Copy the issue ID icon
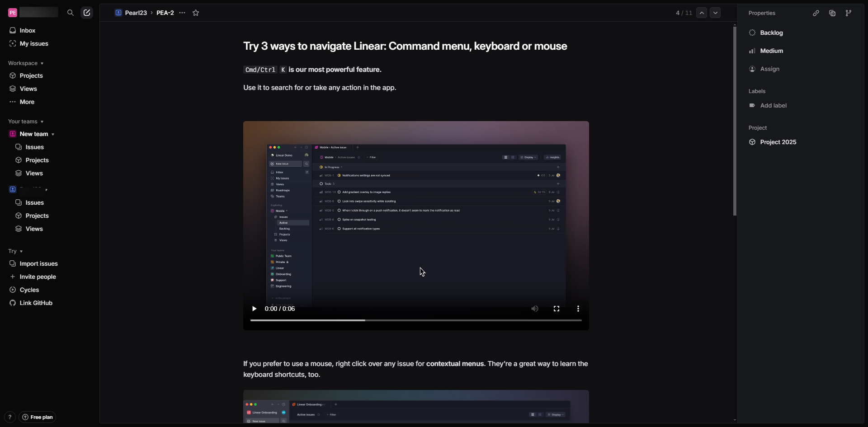Screen dimensions: 868x427 [x=832, y=13]
